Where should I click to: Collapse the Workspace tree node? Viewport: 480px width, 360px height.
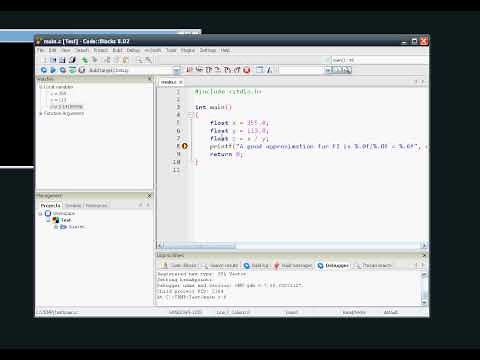[41, 213]
